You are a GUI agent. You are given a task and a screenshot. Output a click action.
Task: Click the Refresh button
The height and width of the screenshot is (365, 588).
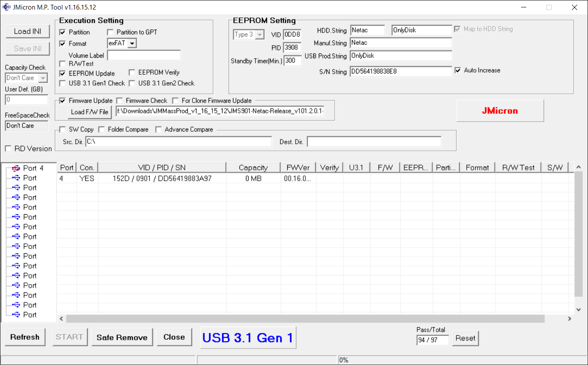[25, 337]
